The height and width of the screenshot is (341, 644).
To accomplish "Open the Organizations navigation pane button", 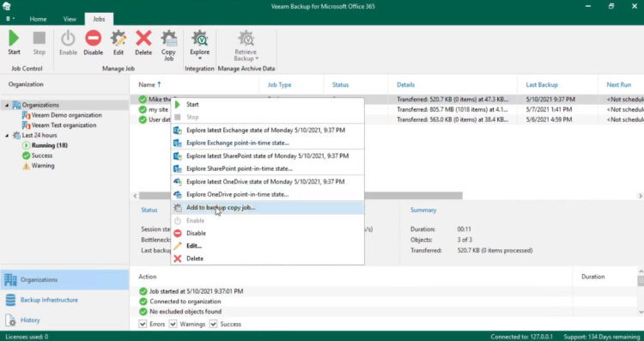I will pyautogui.click(x=64, y=280).
